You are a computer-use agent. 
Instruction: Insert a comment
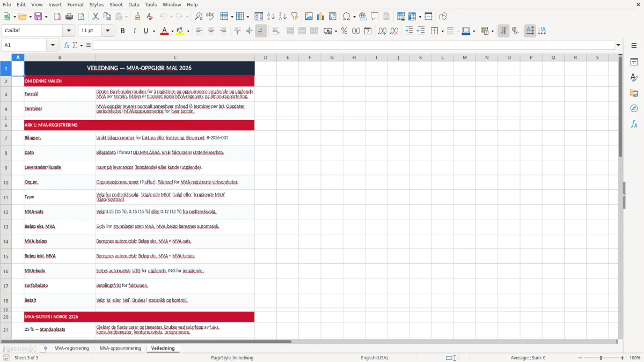tap(375, 17)
